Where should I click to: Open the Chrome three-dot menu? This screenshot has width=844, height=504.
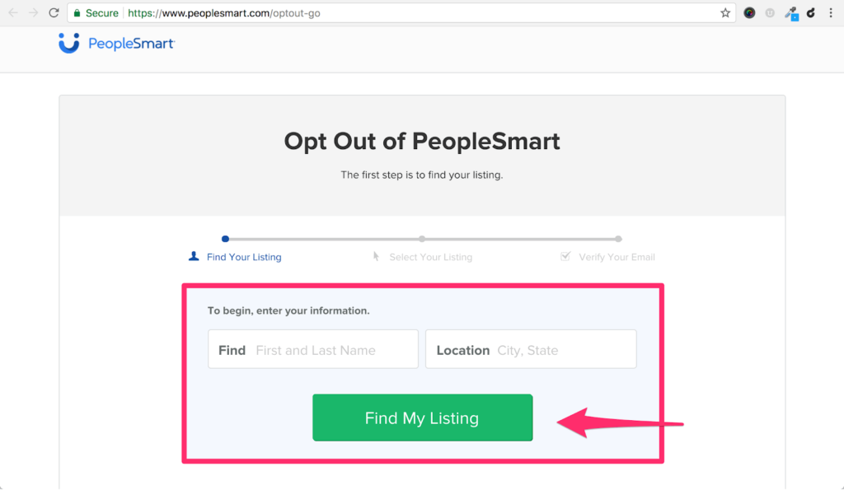(831, 13)
